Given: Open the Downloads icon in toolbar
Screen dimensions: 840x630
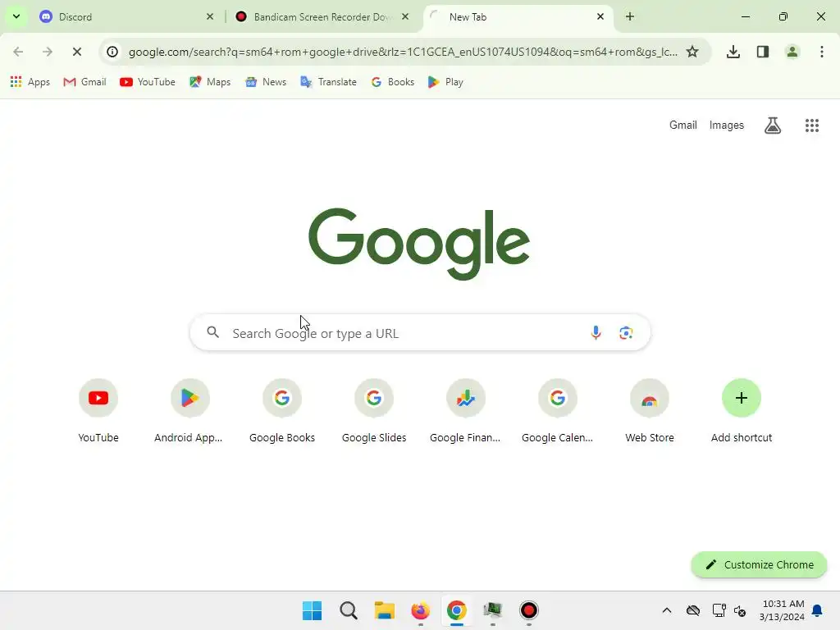Looking at the screenshot, I should (x=733, y=52).
